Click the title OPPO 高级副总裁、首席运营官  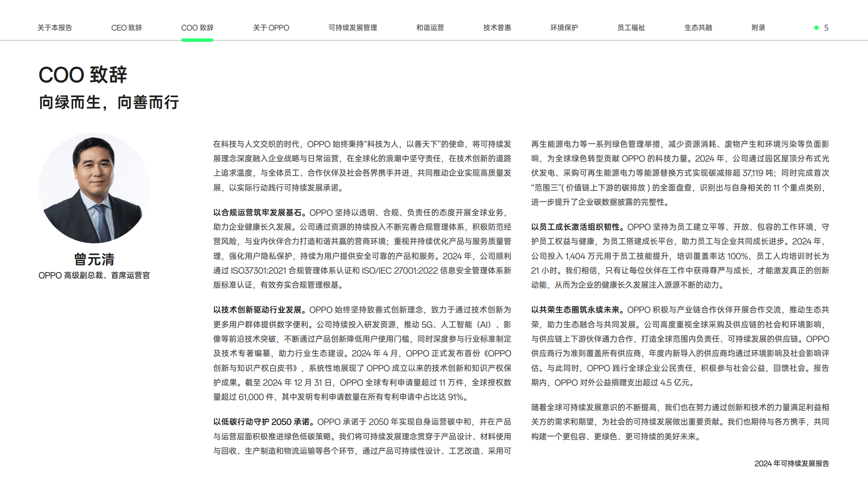94,275
